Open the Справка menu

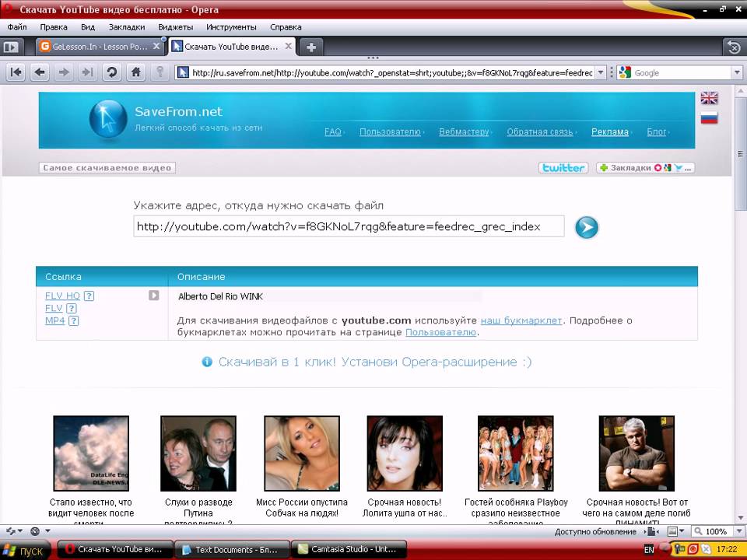coord(286,27)
